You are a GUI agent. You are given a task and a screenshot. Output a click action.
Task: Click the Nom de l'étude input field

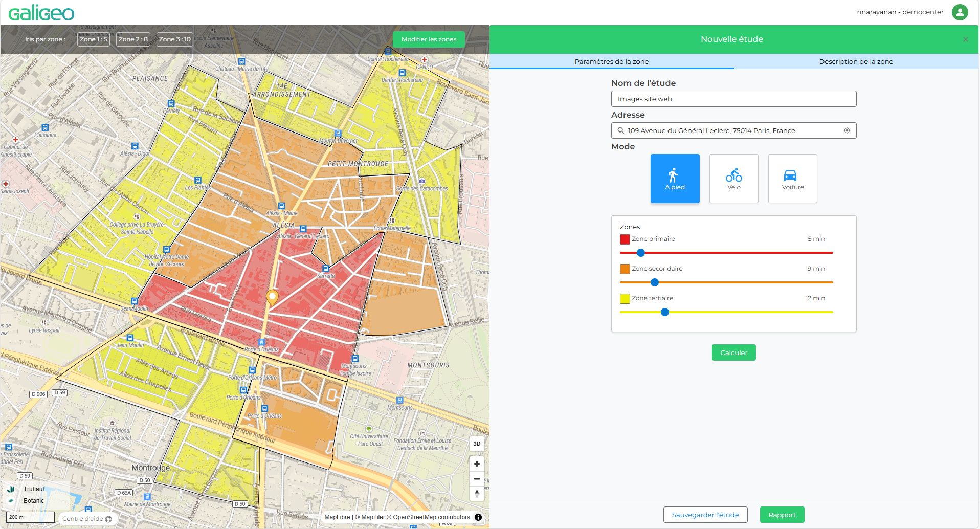pyautogui.click(x=733, y=99)
